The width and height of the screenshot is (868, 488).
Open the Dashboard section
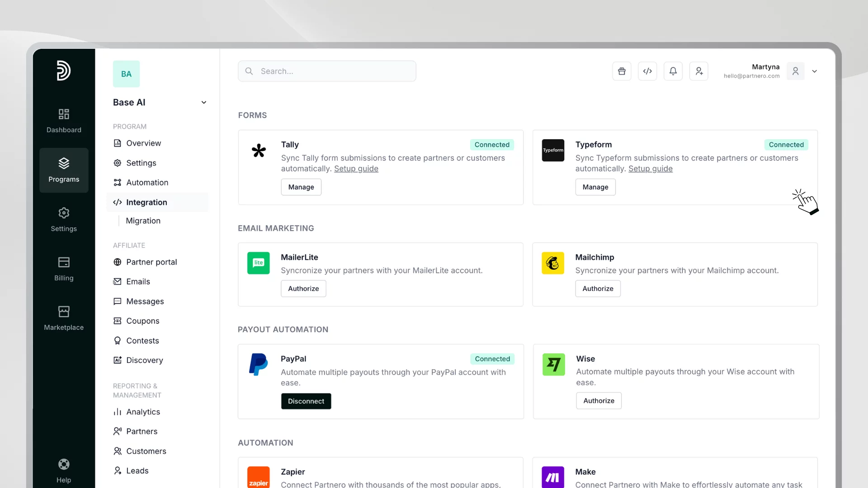pyautogui.click(x=64, y=121)
